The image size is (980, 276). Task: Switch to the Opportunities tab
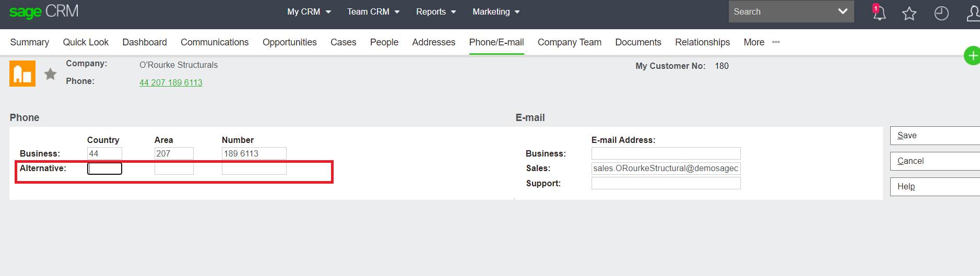(290, 42)
